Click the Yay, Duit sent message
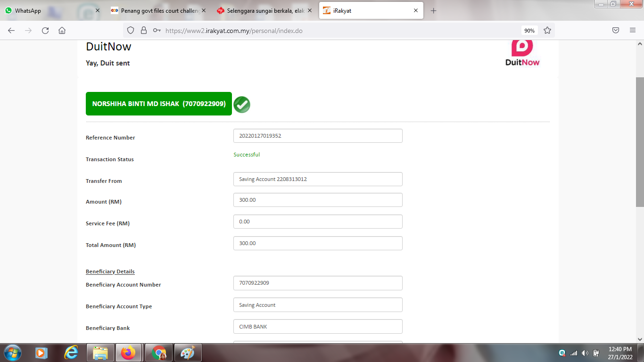Screen dimensions: 644x362 107,63
